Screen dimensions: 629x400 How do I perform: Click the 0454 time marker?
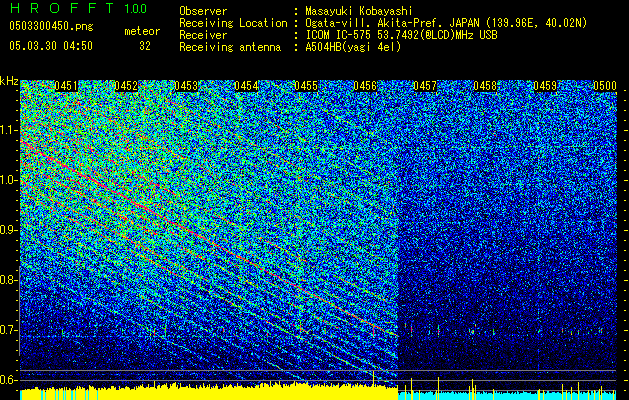coord(246,86)
